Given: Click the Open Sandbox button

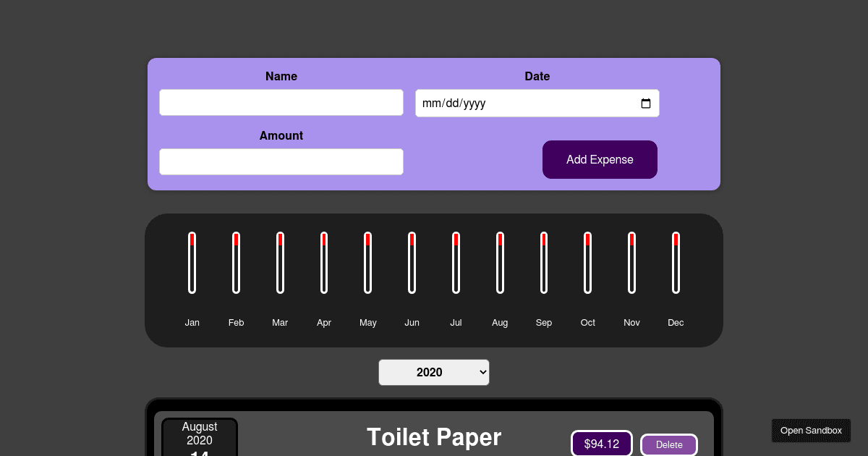Looking at the screenshot, I should tap(811, 431).
